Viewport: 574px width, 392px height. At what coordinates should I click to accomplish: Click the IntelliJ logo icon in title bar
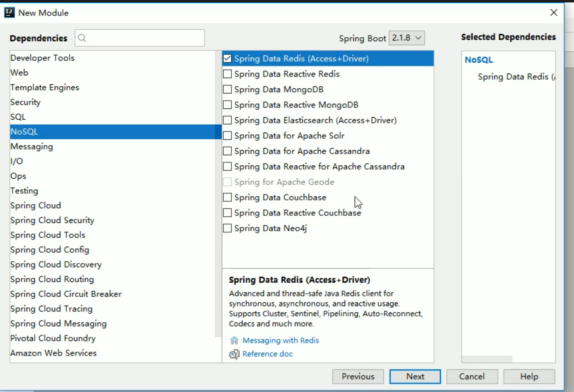click(x=9, y=13)
